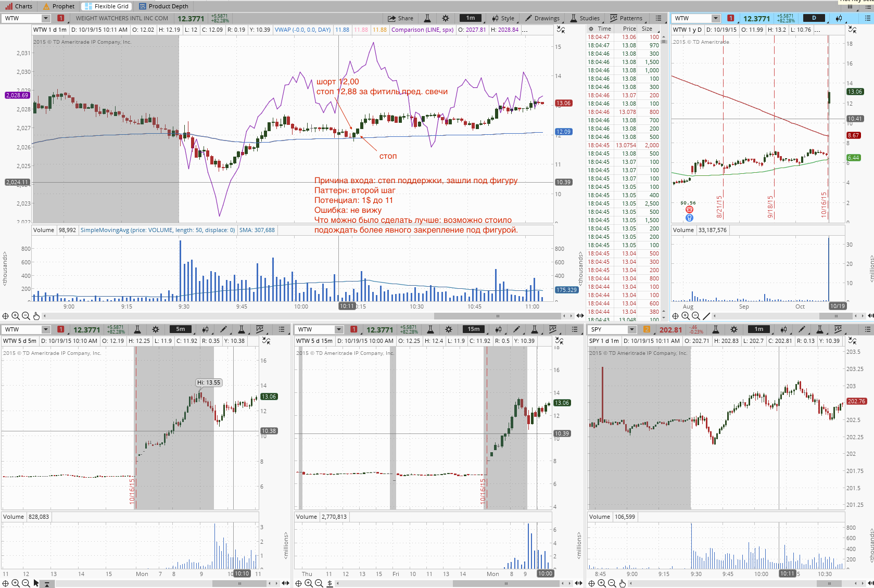The width and height of the screenshot is (874, 588).
Task: Open the list menu on 5m chart
Action: 282,329
